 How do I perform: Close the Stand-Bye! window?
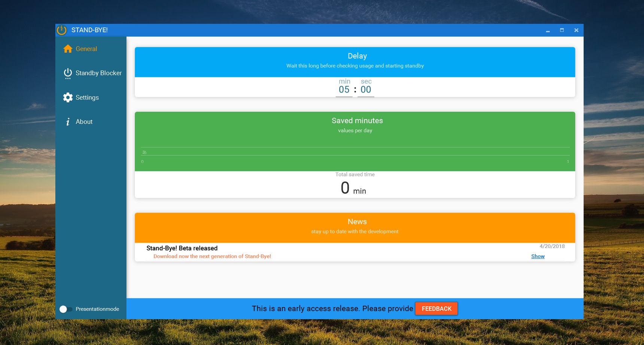pyautogui.click(x=576, y=30)
